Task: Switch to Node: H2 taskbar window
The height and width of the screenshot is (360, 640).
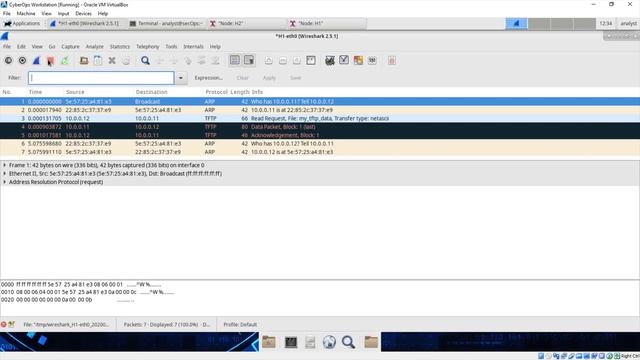Action: pos(247,24)
